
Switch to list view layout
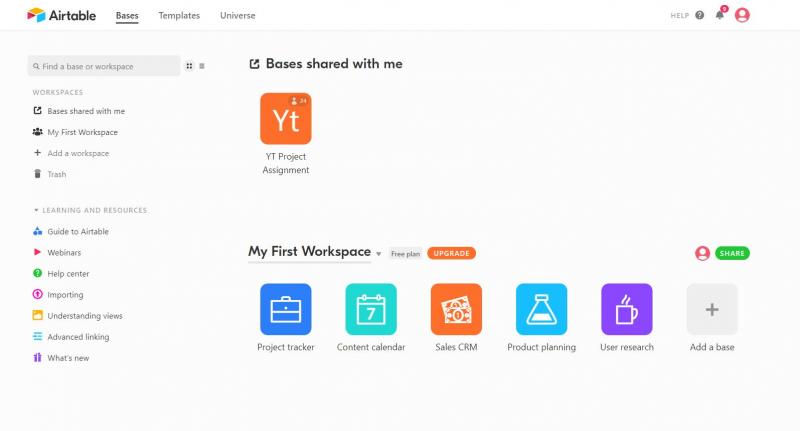tap(202, 66)
